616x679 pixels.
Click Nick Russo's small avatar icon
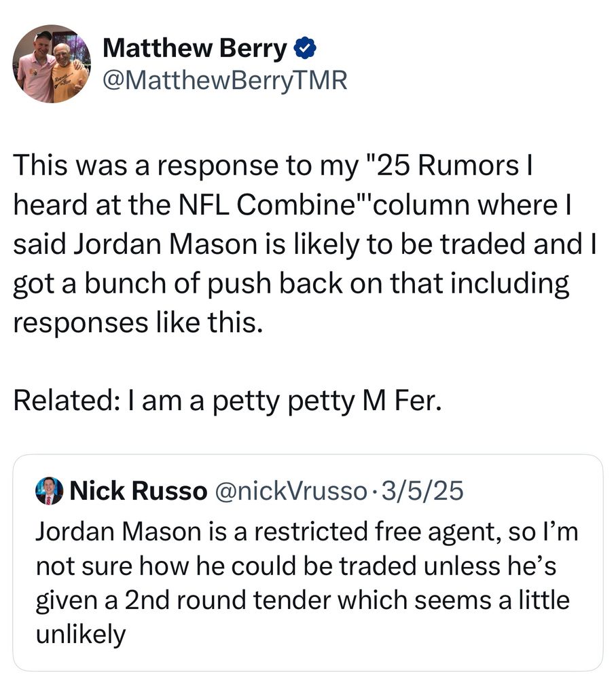pos(49,491)
